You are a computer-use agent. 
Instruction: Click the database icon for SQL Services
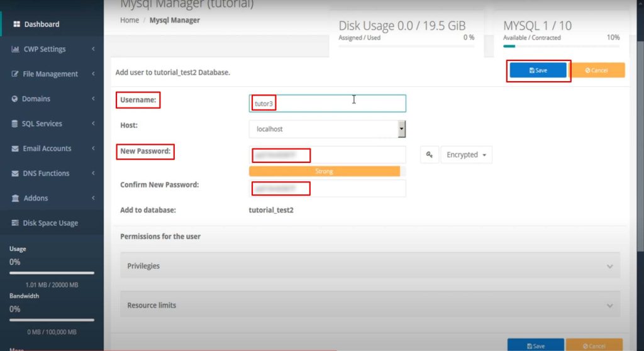coord(15,124)
